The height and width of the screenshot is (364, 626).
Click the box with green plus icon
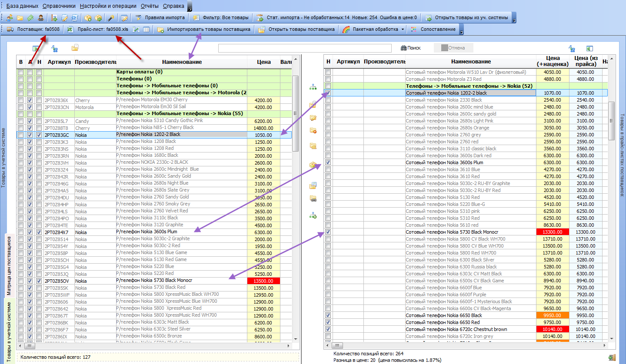pyautogui.click(x=88, y=18)
